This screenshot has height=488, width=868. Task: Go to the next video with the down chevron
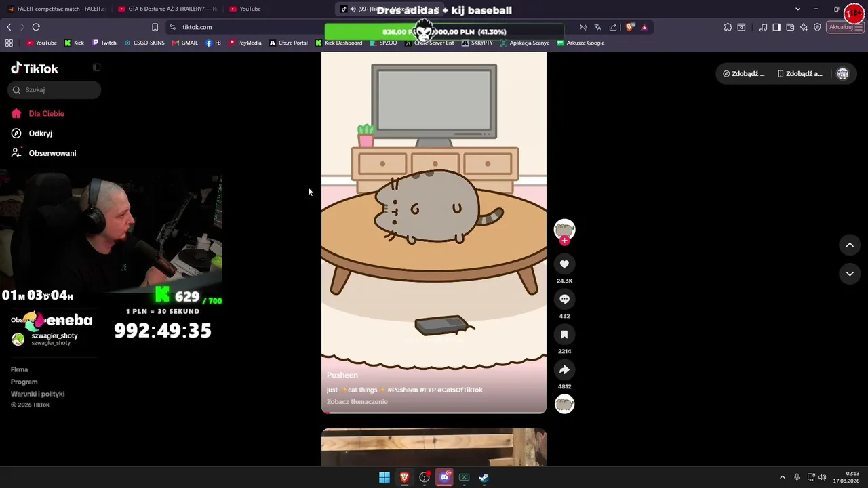coord(850,273)
